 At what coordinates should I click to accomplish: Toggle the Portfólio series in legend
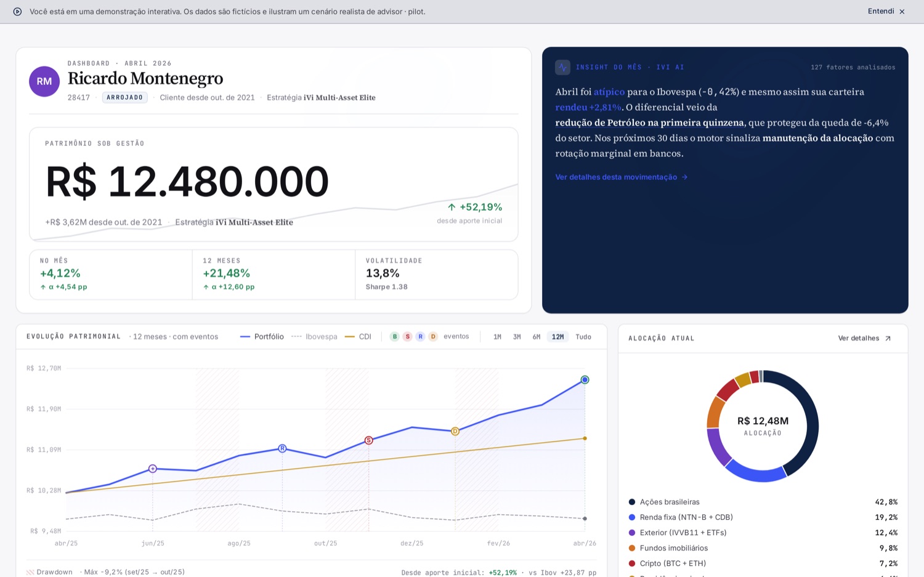coord(262,337)
